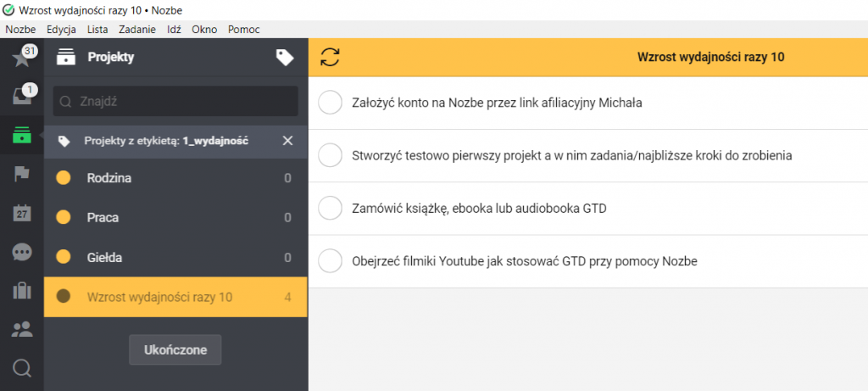Open the Priority star view

tap(21, 59)
